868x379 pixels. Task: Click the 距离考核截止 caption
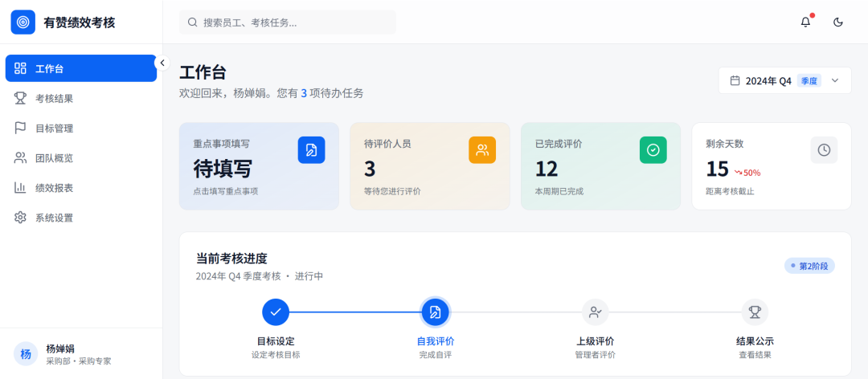pyautogui.click(x=730, y=191)
